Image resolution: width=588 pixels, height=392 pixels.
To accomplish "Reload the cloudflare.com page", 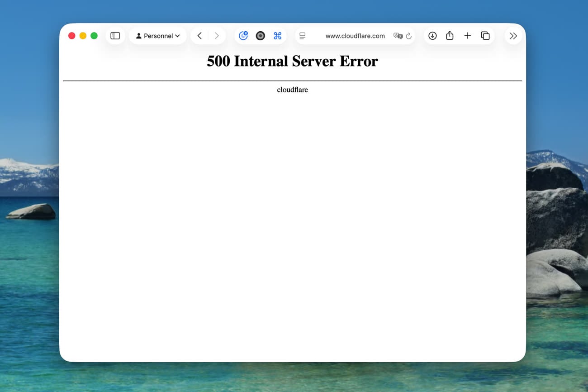I will 409,36.
